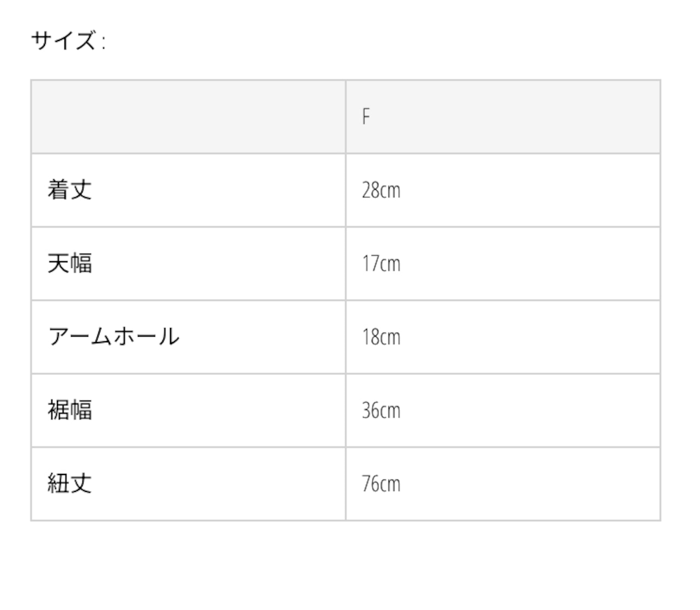The height and width of the screenshot is (610, 700).
Task: Click the 紐丈 row label
Action: (69, 484)
